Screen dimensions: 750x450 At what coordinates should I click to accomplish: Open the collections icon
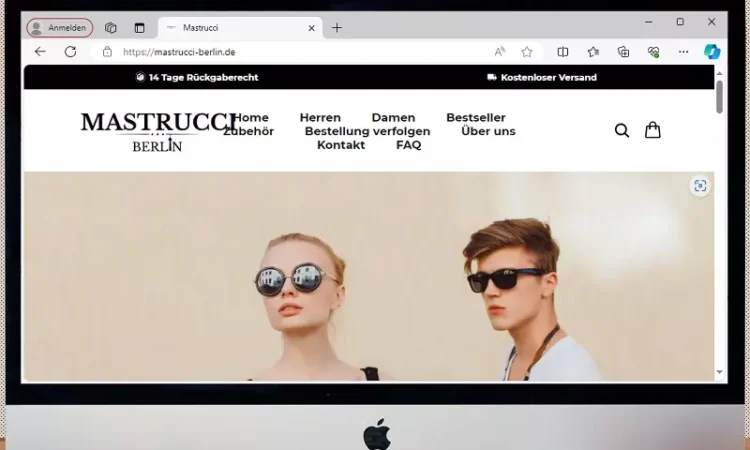(x=623, y=52)
